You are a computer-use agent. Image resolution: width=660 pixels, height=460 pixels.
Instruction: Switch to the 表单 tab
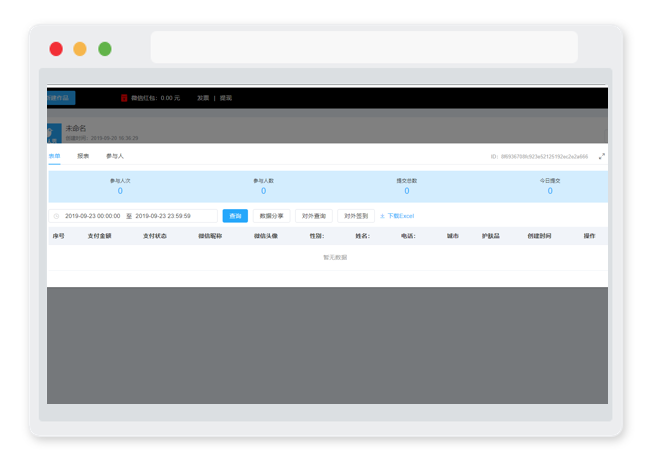pyautogui.click(x=54, y=156)
